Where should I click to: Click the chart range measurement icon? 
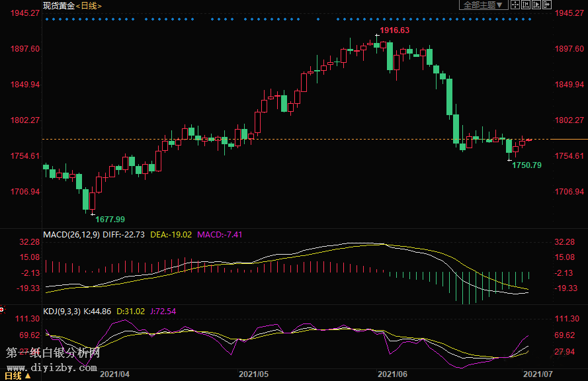coord(526,5)
